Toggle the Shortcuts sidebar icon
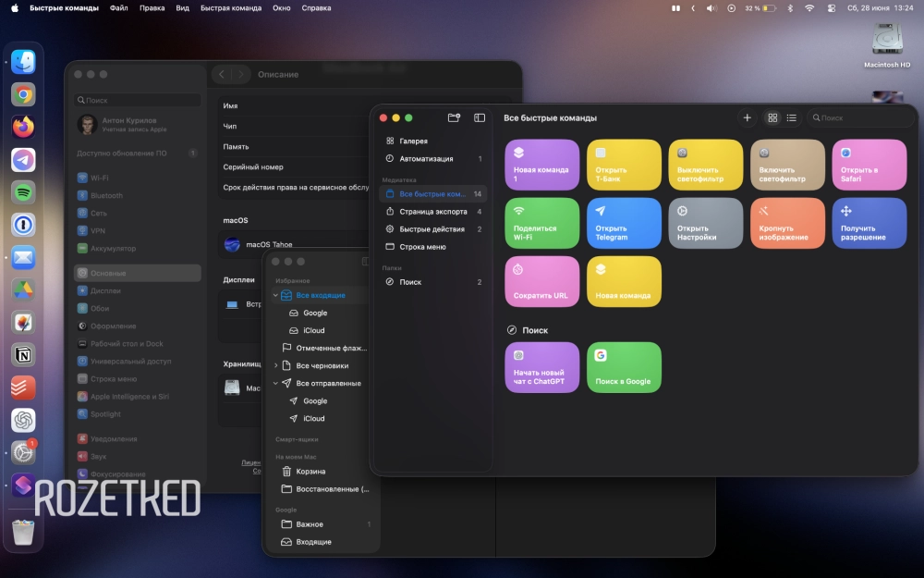The width and height of the screenshot is (924, 578). pos(480,118)
